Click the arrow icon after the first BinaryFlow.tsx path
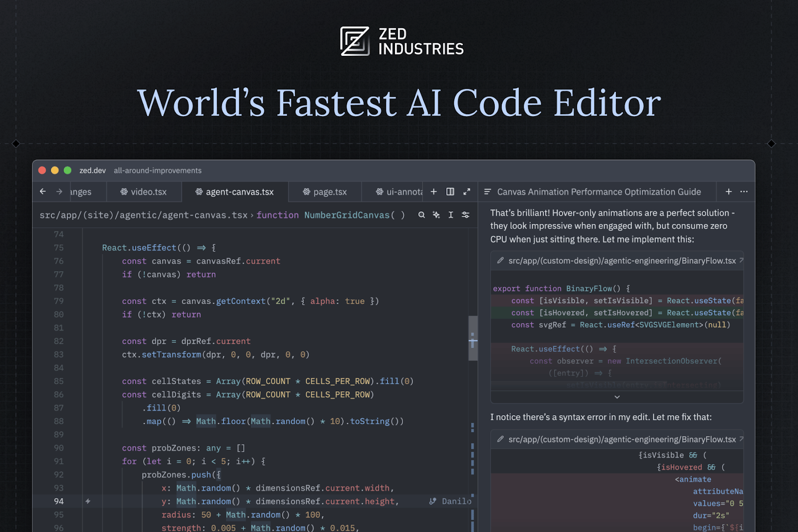 point(741,260)
